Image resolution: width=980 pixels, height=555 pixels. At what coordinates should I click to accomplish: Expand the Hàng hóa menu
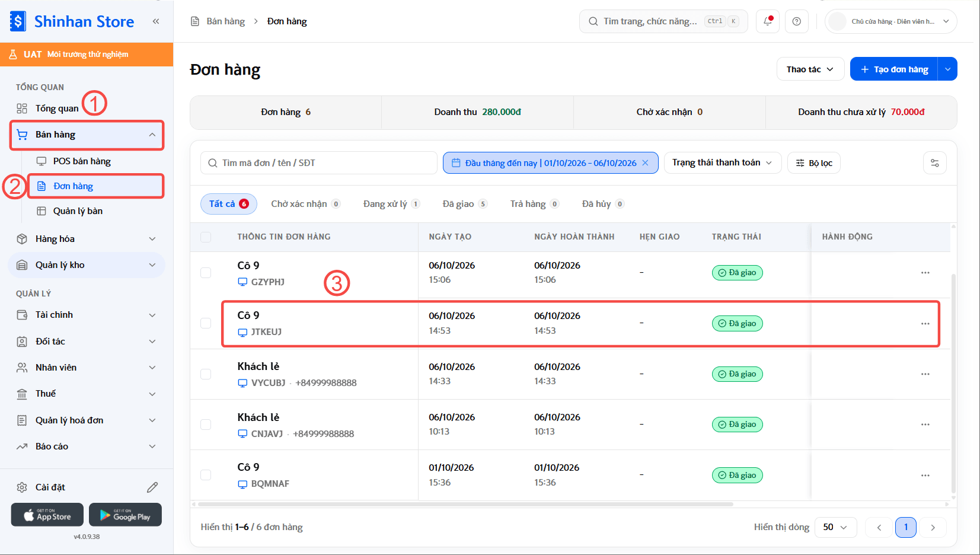[87, 239]
